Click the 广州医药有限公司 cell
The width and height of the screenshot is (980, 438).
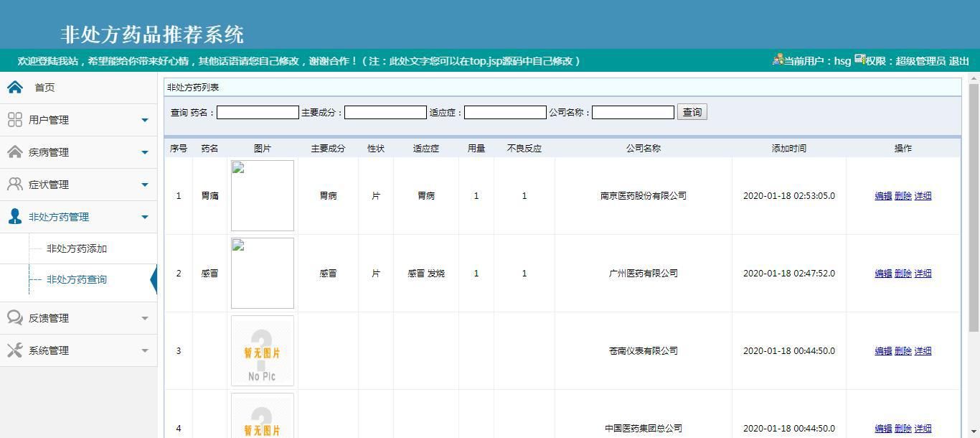click(x=644, y=273)
